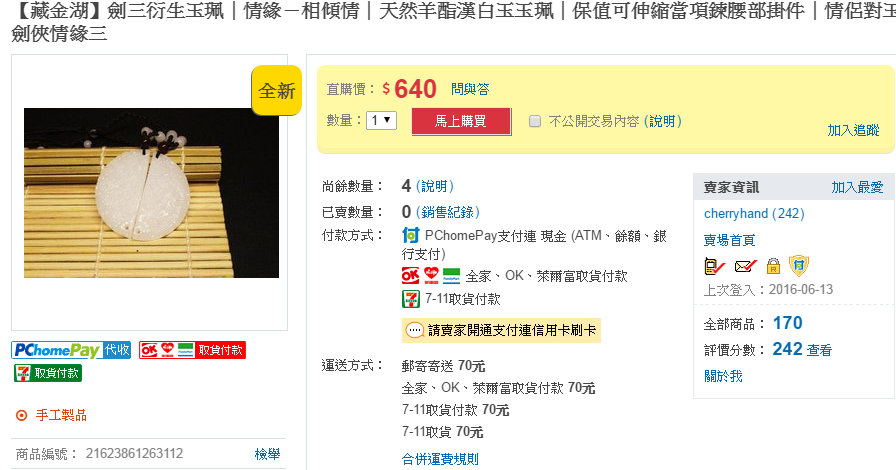This screenshot has height=470, width=896.
Task: Click the PChomePay payment icon
Action: (410, 235)
